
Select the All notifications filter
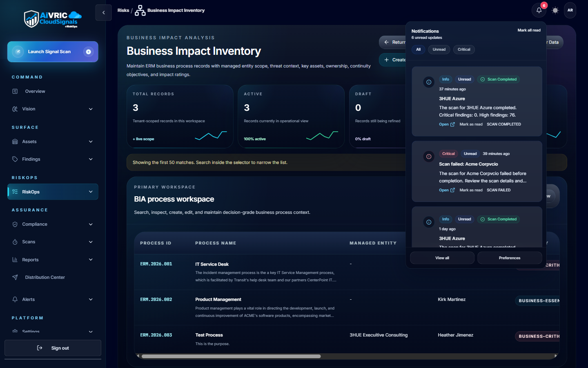coord(418,49)
